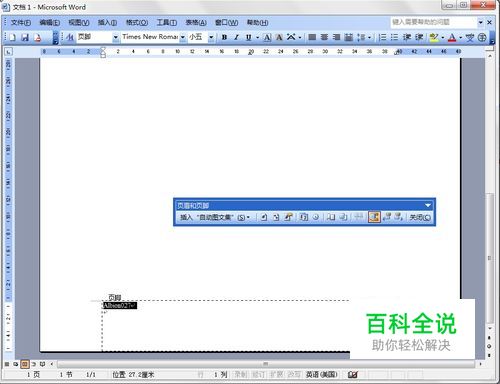The height and width of the screenshot is (384, 500).
Task: Toggle underline formatting
Action: click(249, 37)
